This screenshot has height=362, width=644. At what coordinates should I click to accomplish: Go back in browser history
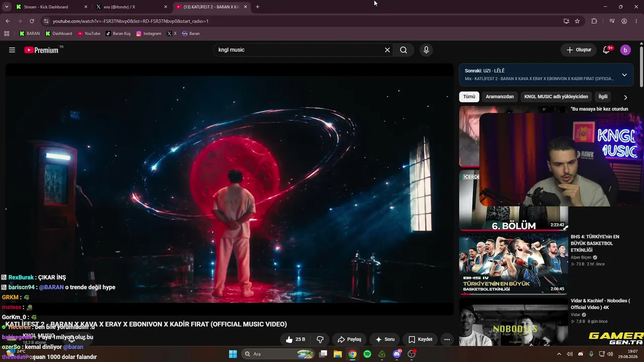8,21
